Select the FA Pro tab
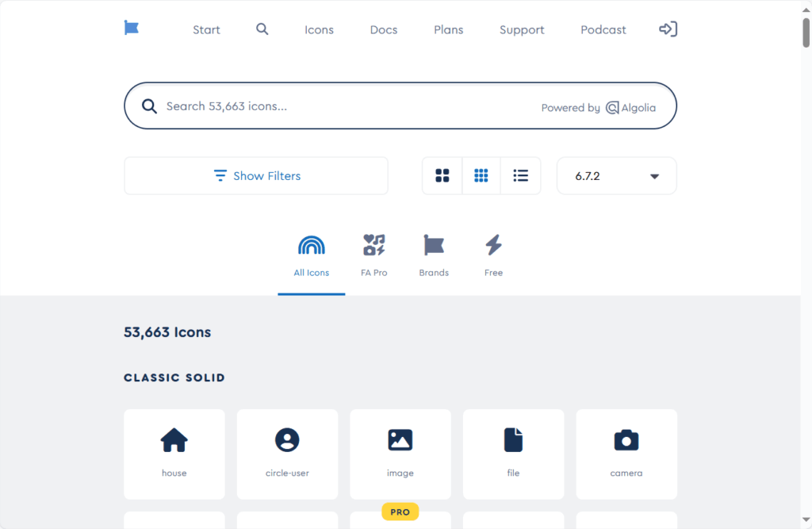812x529 pixels. [x=374, y=258]
